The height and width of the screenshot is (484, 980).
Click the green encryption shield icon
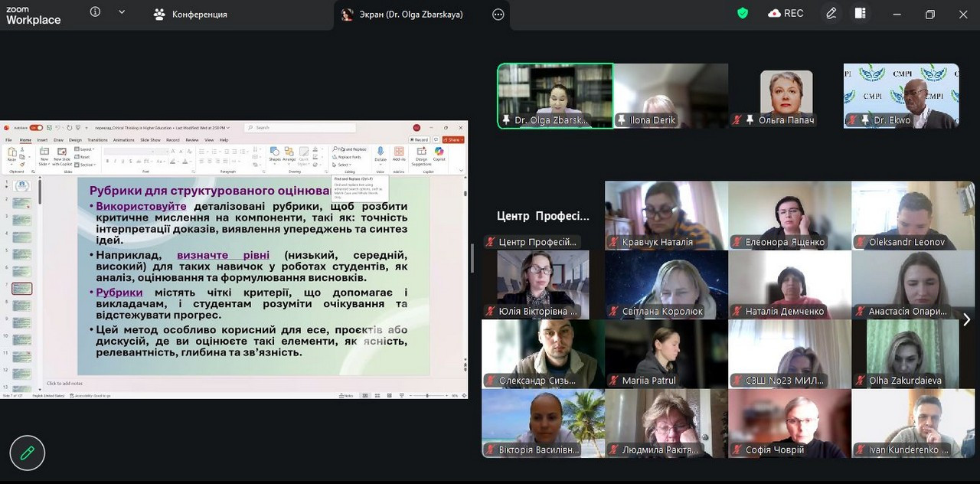(x=743, y=13)
